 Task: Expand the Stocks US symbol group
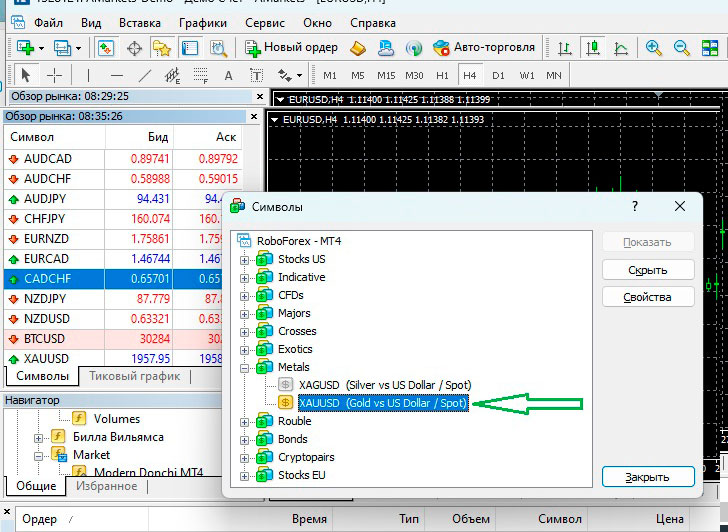[x=245, y=260]
